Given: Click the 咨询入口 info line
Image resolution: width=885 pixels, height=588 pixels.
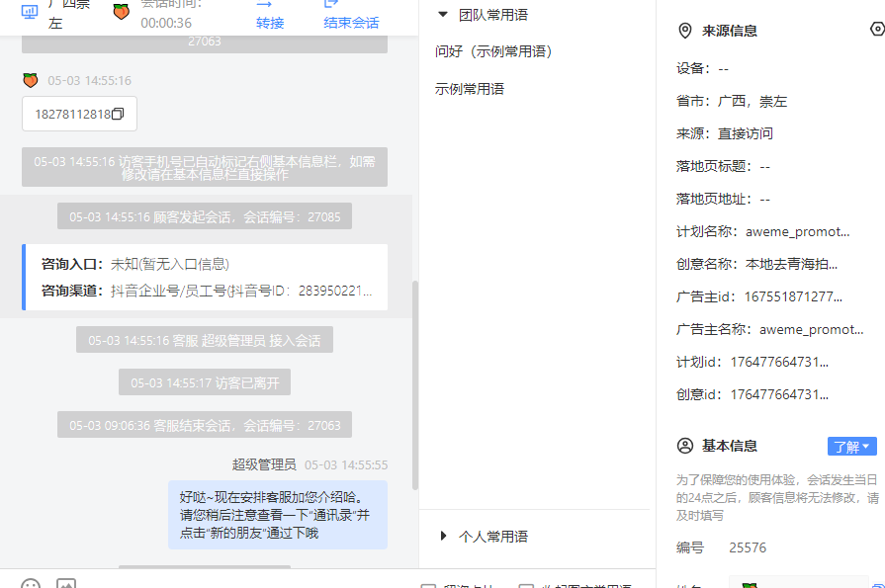Looking at the screenshot, I should coord(135,264).
